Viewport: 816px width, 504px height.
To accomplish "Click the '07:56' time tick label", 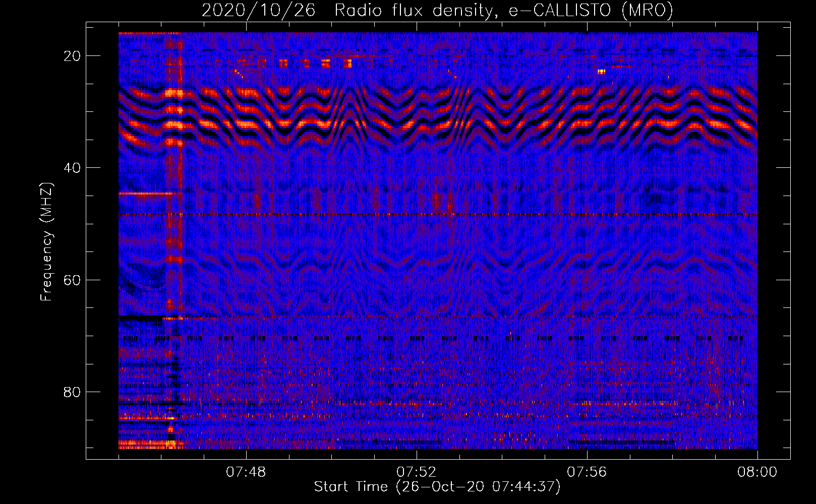I will (x=587, y=472).
